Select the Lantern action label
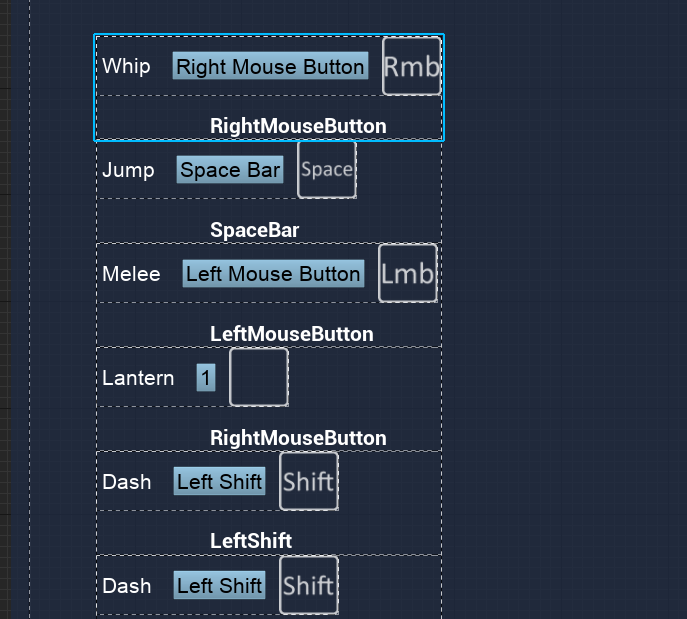The width and height of the screenshot is (687, 619). [138, 377]
